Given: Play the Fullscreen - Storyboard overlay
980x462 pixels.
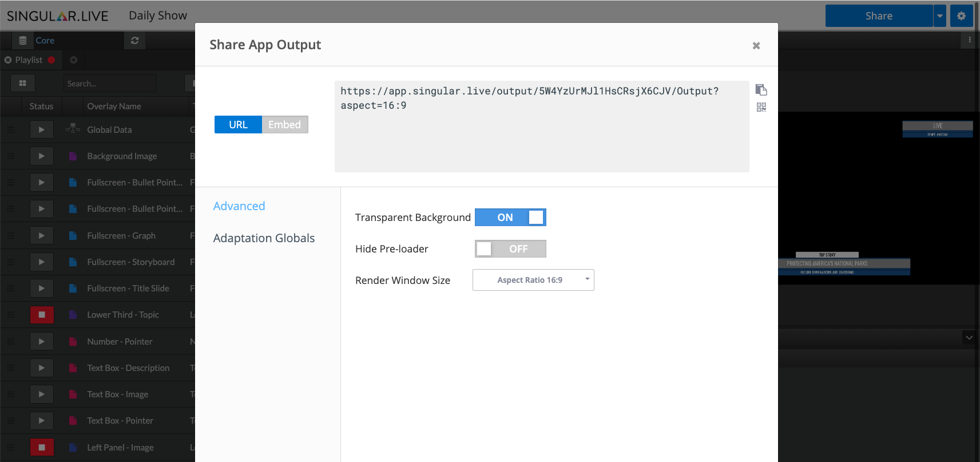Looking at the screenshot, I should click(42, 262).
